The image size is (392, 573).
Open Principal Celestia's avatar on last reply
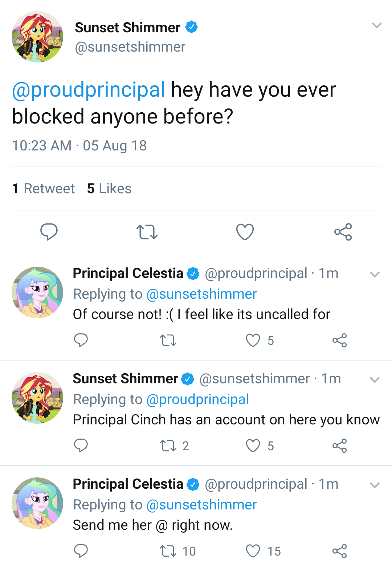(37, 503)
